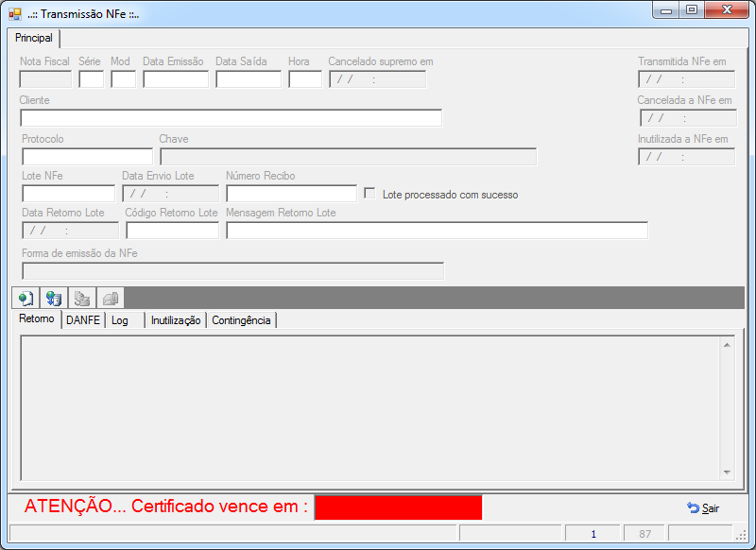The width and height of the screenshot is (756, 550).
Task: Select the Principal tab
Action: coord(34,38)
